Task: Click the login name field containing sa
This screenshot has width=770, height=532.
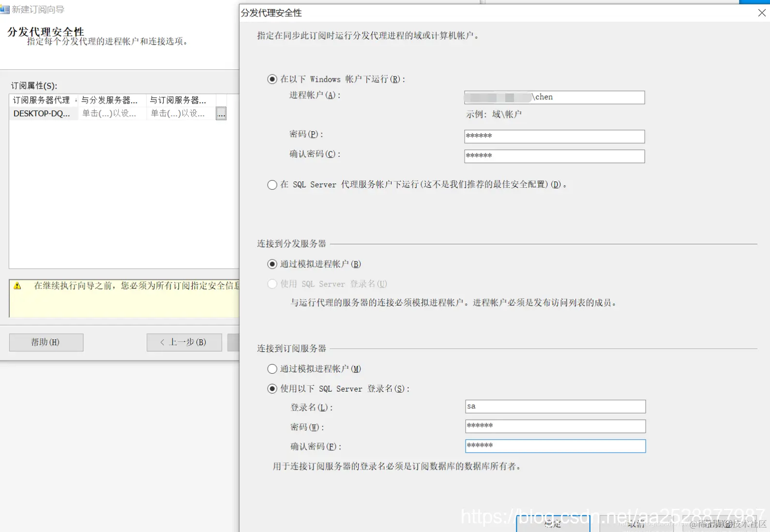Action: (x=555, y=407)
